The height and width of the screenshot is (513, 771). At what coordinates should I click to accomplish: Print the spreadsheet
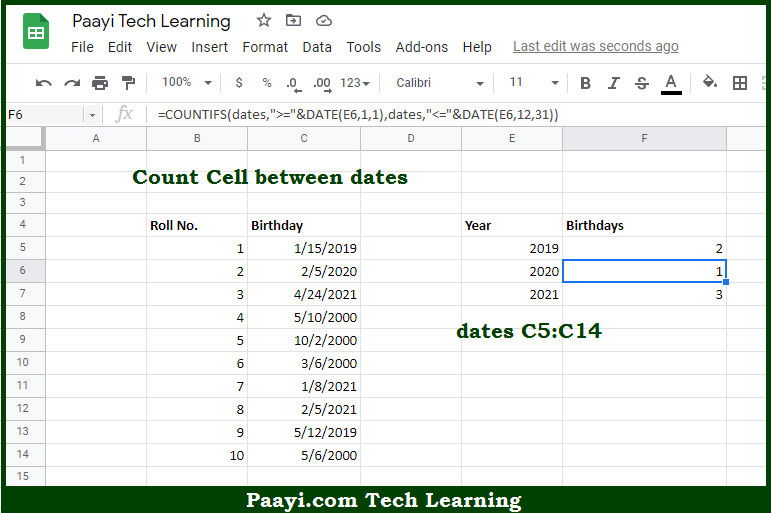coord(100,83)
